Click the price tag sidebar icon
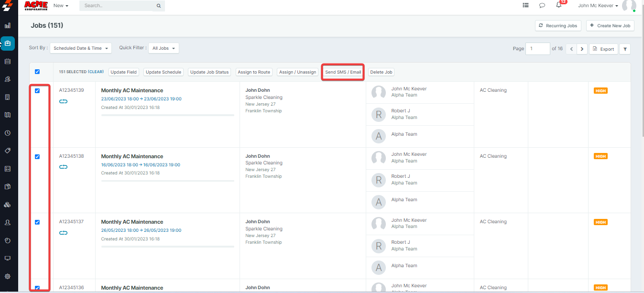This screenshot has height=293, width=644. click(8, 151)
